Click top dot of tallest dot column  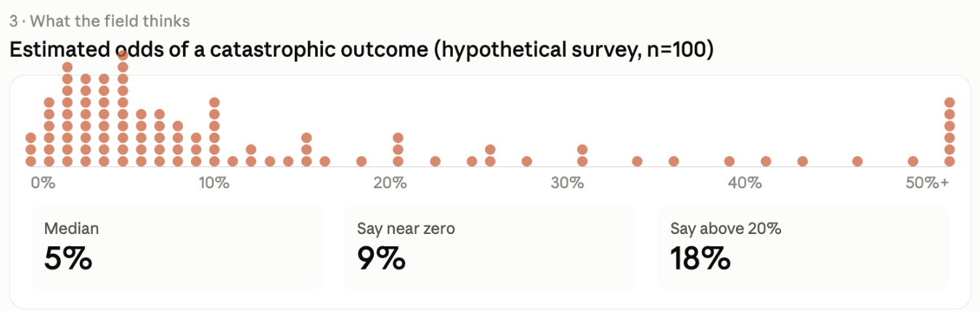[x=123, y=55]
